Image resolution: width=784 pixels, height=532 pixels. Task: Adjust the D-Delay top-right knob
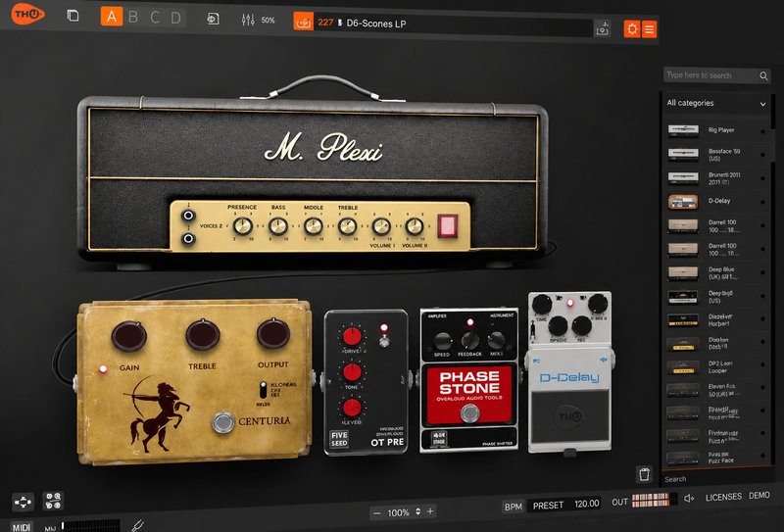[x=598, y=304]
